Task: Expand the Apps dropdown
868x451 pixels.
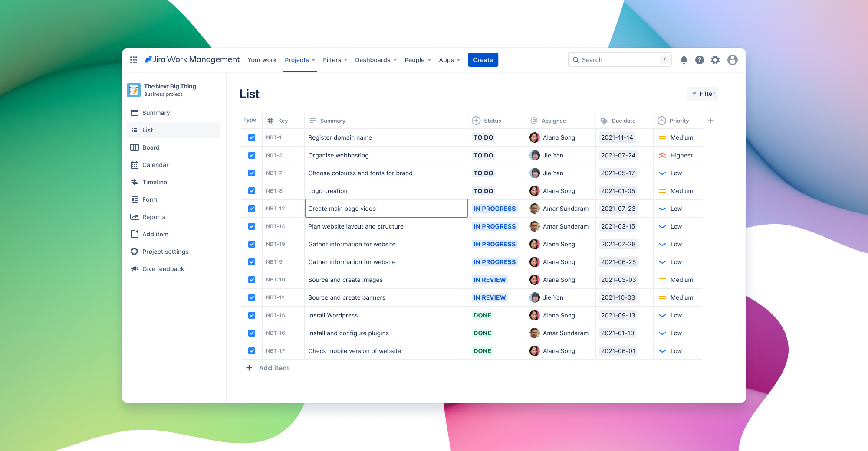Action: pyautogui.click(x=449, y=60)
